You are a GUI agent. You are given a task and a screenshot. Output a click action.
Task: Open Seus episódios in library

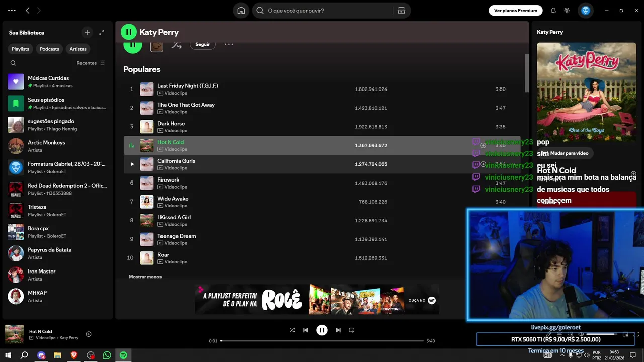pos(57,103)
